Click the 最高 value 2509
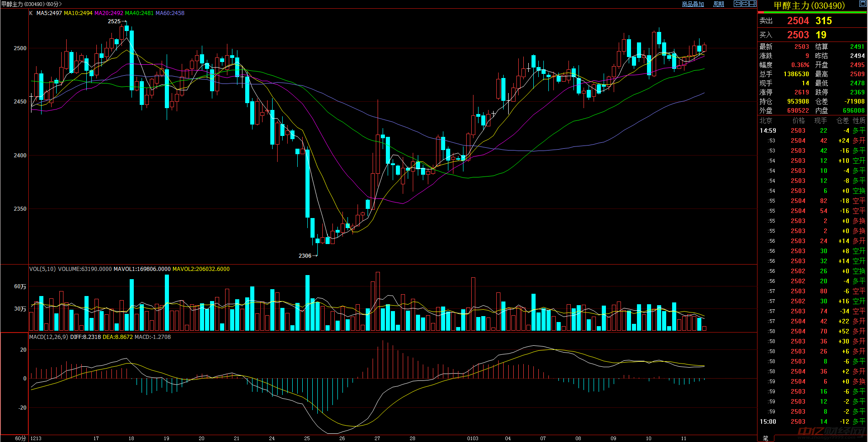This screenshot has width=868, height=442. pyautogui.click(x=857, y=74)
